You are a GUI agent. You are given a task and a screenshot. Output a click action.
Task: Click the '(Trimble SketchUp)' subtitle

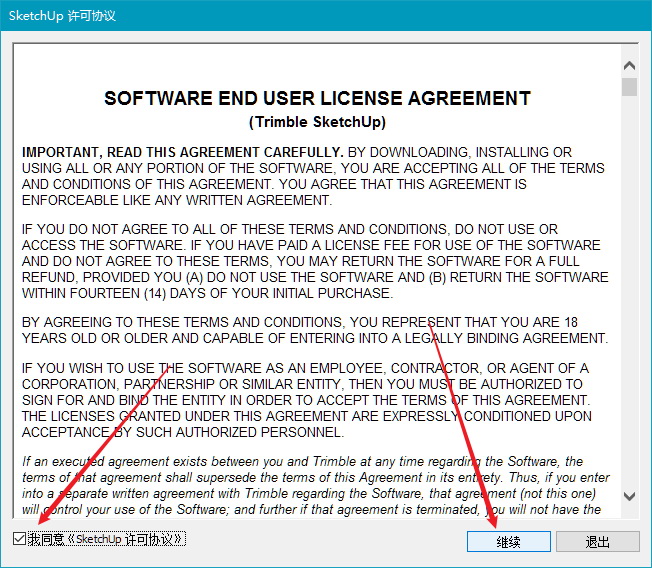[317, 122]
